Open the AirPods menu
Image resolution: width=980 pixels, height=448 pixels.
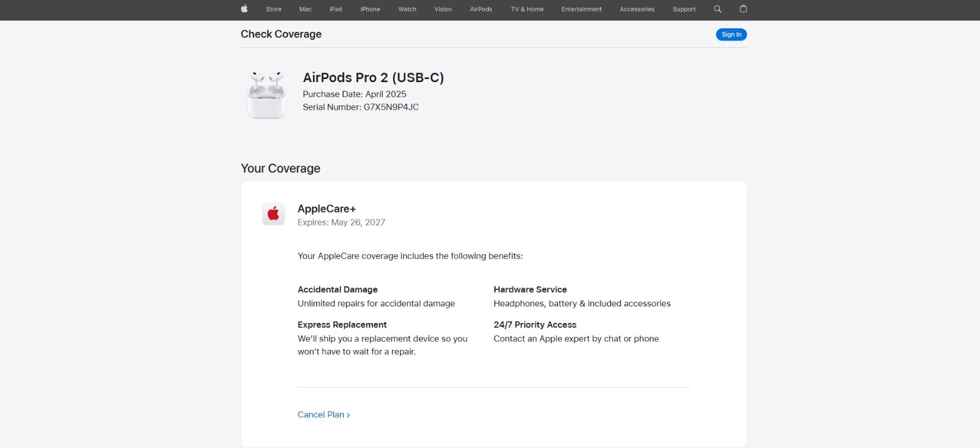click(481, 9)
